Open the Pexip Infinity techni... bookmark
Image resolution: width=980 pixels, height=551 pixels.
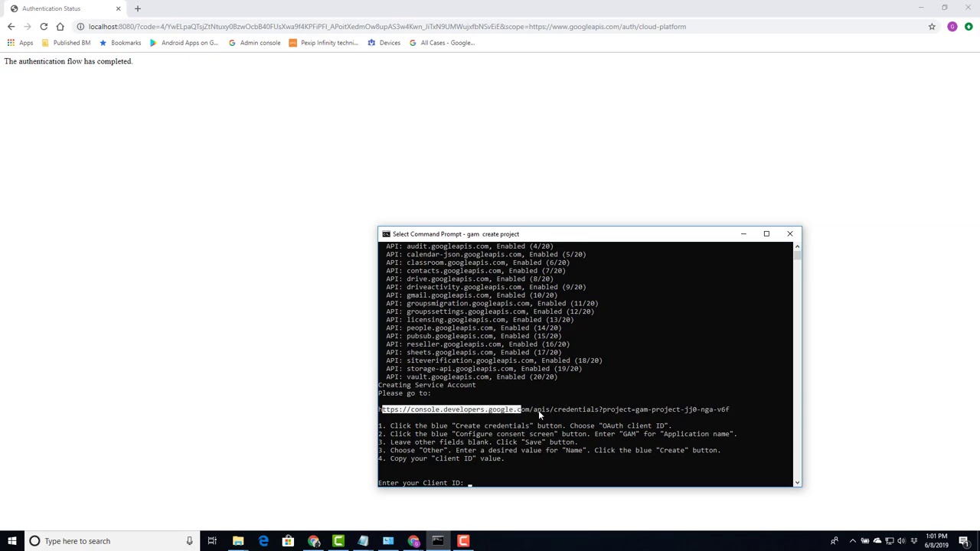tap(323, 43)
